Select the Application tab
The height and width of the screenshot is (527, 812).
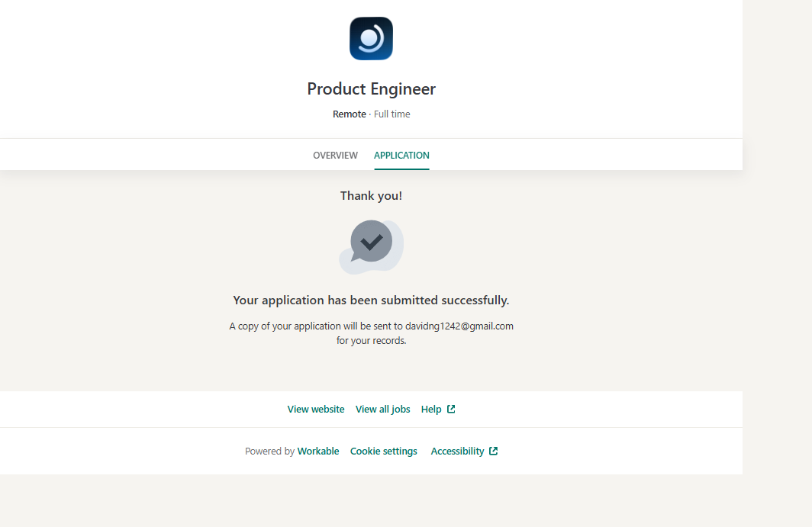(x=401, y=156)
